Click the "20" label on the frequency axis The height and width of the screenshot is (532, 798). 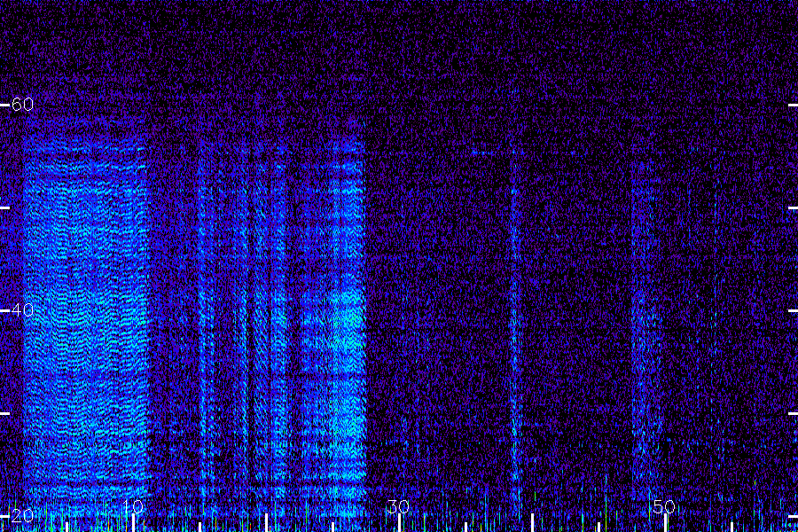click(x=22, y=516)
